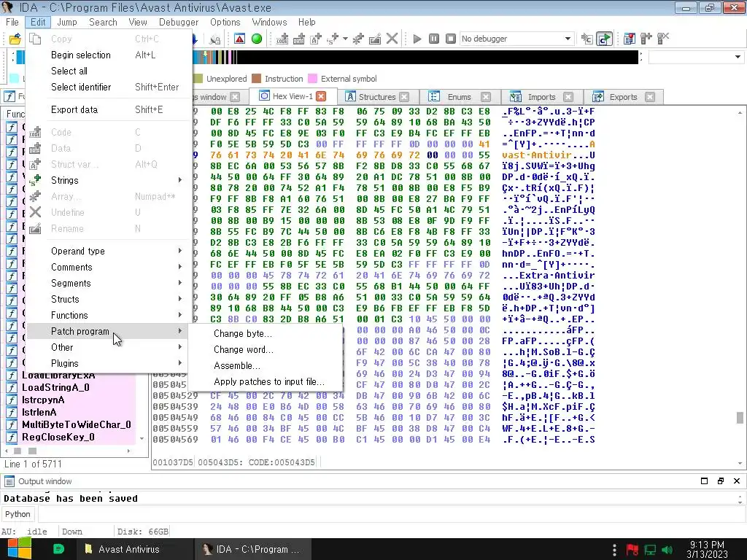The width and height of the screenshot is (747, 560).
Task: Open the Jump menu
Action: 66,22
